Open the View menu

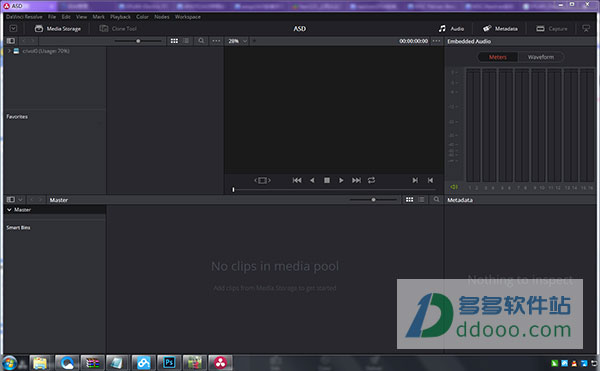click(82, 17)
